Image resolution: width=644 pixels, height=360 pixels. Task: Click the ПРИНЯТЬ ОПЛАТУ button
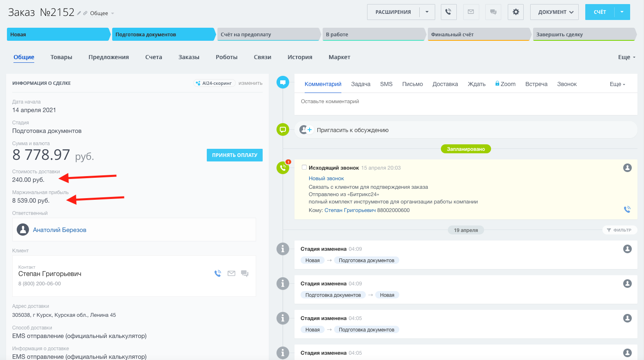pyautogui.click(x=235, y=155)
